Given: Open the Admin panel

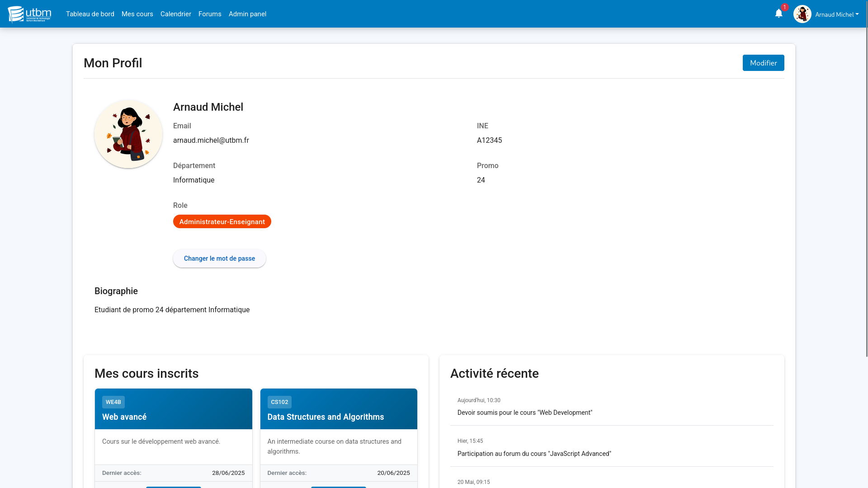Looking at the screenshot, I should 247,14.
